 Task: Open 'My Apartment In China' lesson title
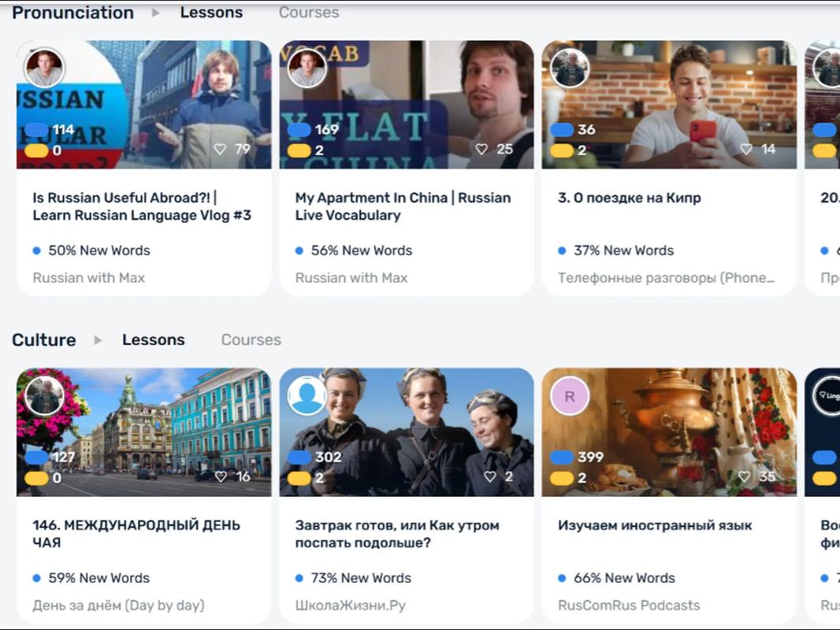coord(403,206)
